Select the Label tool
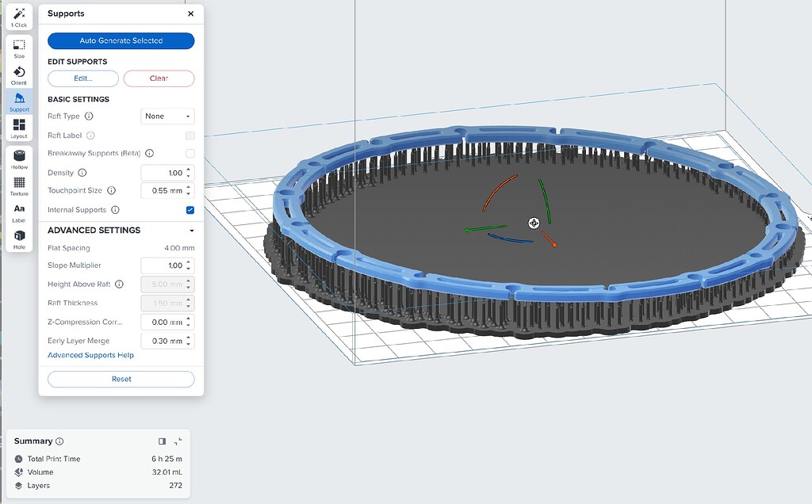The height and width of the screenshot is (504, 812). [x=18, y=212]
